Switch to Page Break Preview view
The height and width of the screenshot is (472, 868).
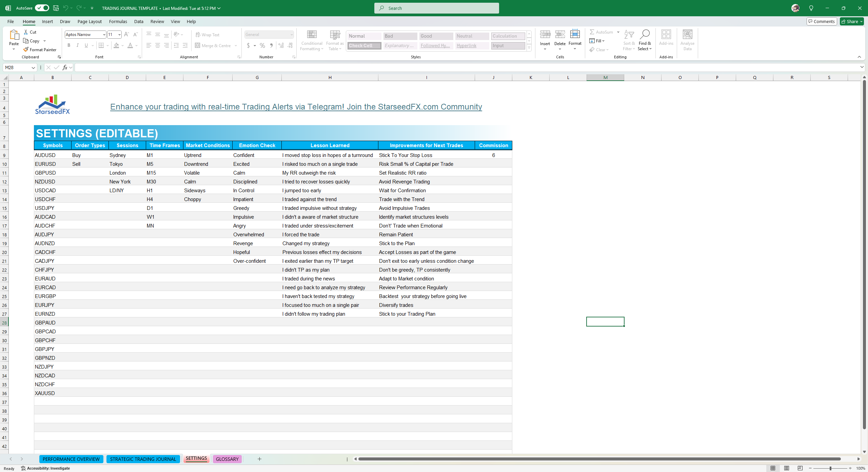click(800, 468)
